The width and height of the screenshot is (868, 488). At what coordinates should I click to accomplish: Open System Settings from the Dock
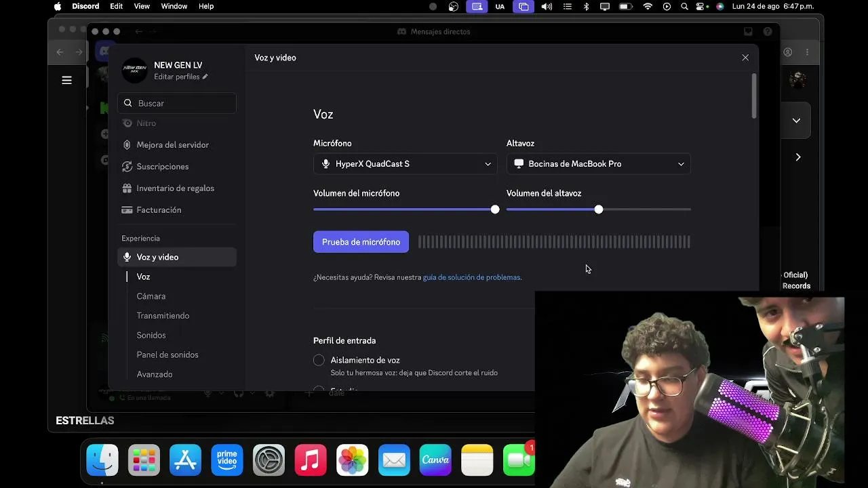tap(269, 461)
